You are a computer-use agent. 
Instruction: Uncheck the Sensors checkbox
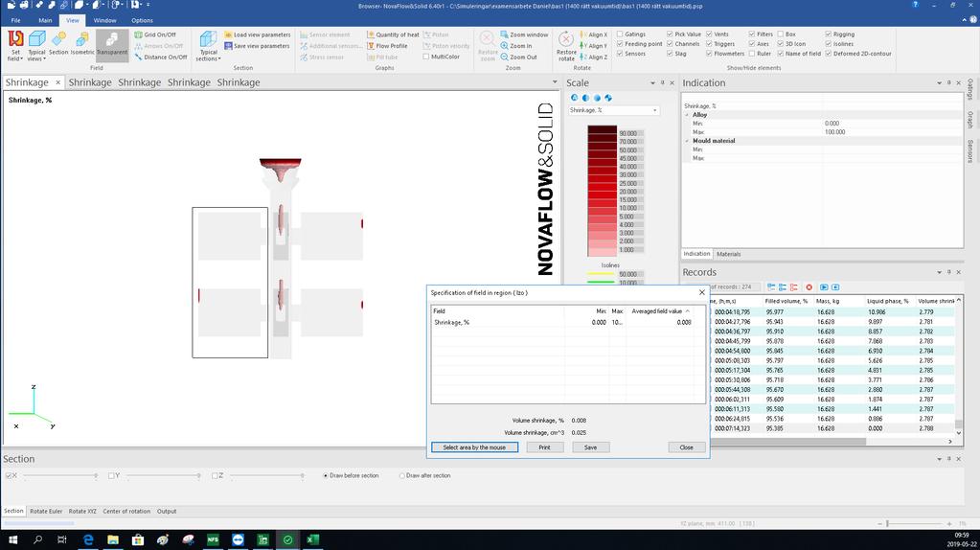[x=620, y=54]
